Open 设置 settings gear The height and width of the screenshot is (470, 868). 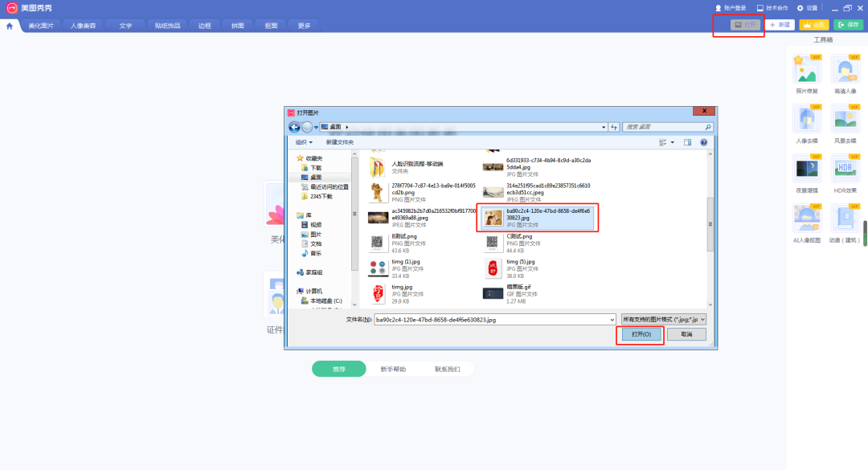[807, 8]
